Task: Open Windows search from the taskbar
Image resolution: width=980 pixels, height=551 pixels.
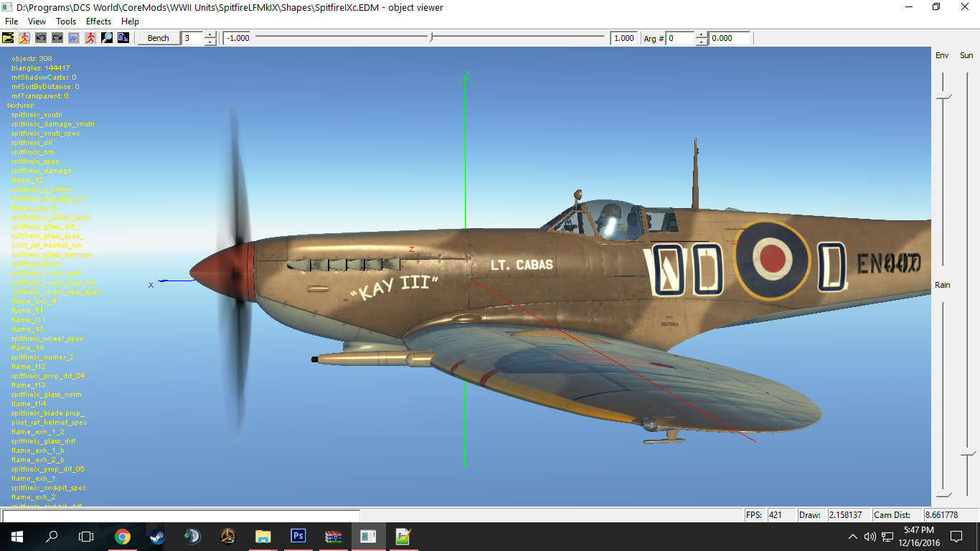Action: tap(52, 537)
